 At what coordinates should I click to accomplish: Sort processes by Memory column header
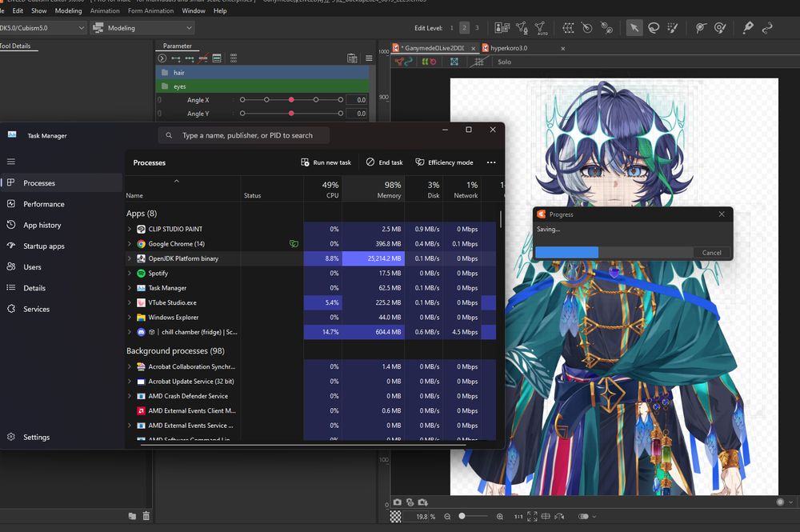(x=374, y=190)
